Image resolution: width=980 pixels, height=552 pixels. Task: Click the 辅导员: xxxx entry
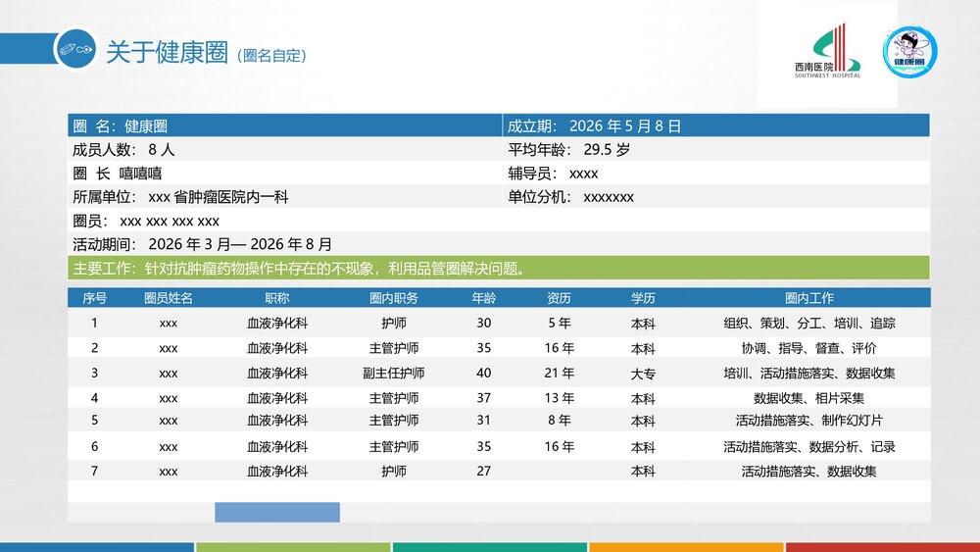[x=553, y=174]
